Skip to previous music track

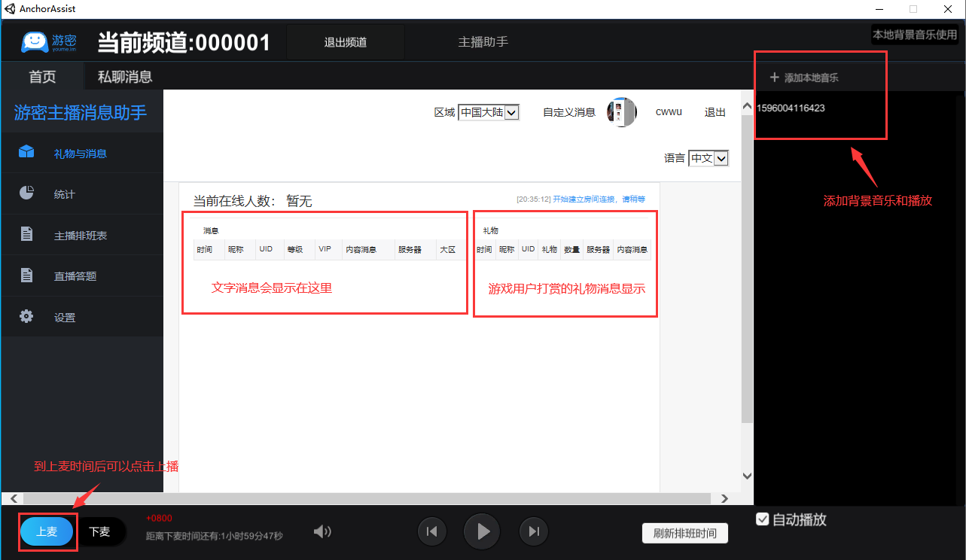click(431, 531)
